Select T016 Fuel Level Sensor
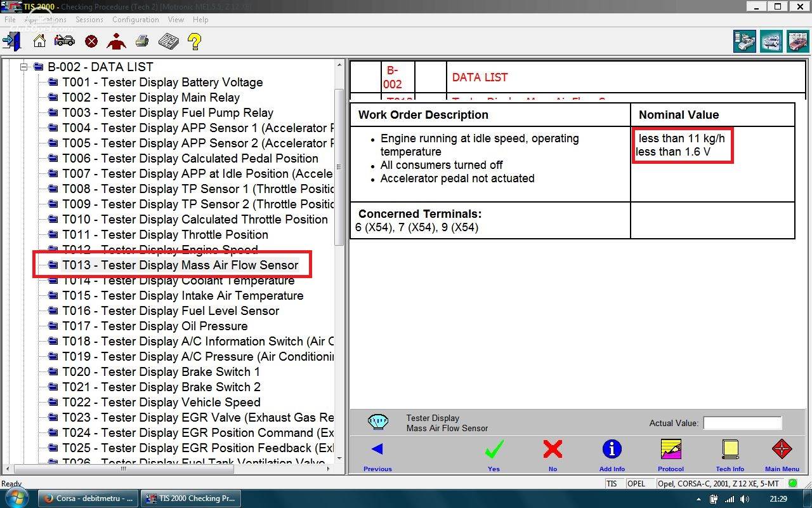Viewport: 812px width, 508px height. pos(171,311)
